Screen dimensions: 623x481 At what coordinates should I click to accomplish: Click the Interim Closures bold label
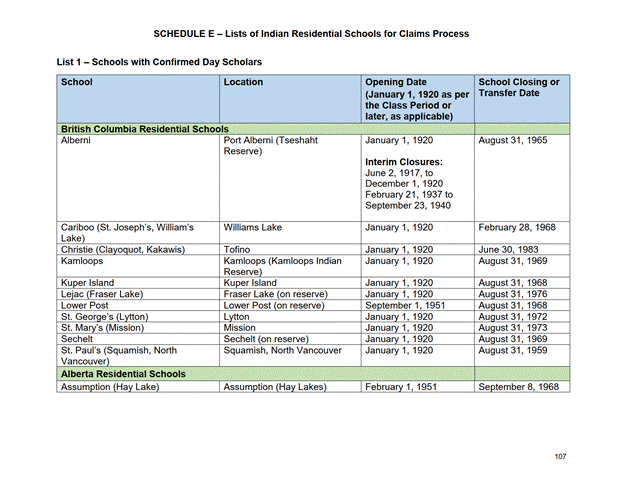[x=403, y=161]
